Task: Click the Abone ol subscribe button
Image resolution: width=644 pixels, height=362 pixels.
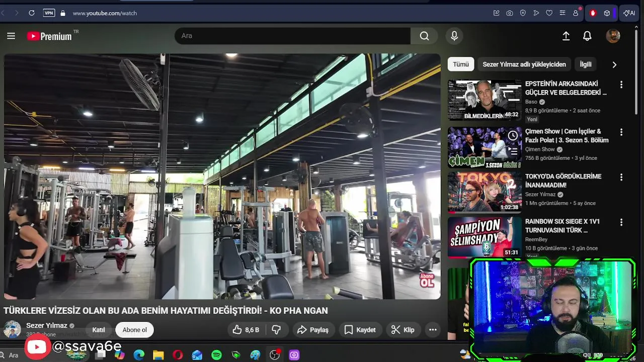Action: [x=135, y=330]
